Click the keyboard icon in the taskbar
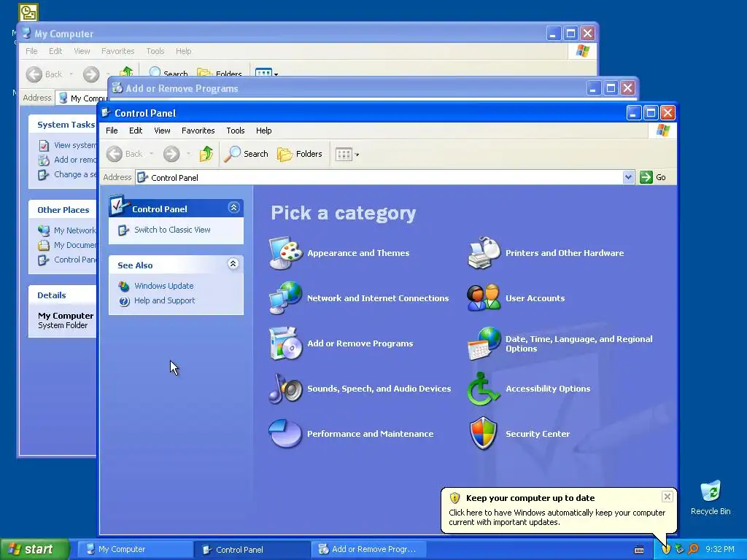 coord(639,550)
